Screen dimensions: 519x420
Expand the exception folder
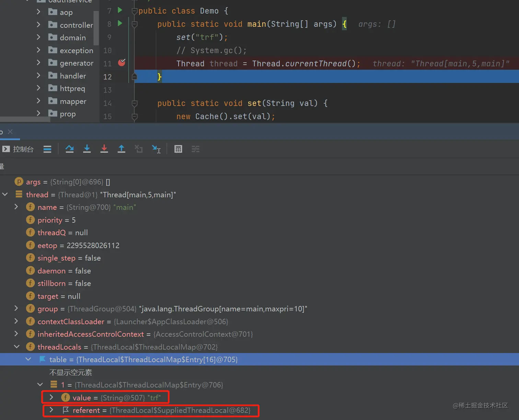38,50
